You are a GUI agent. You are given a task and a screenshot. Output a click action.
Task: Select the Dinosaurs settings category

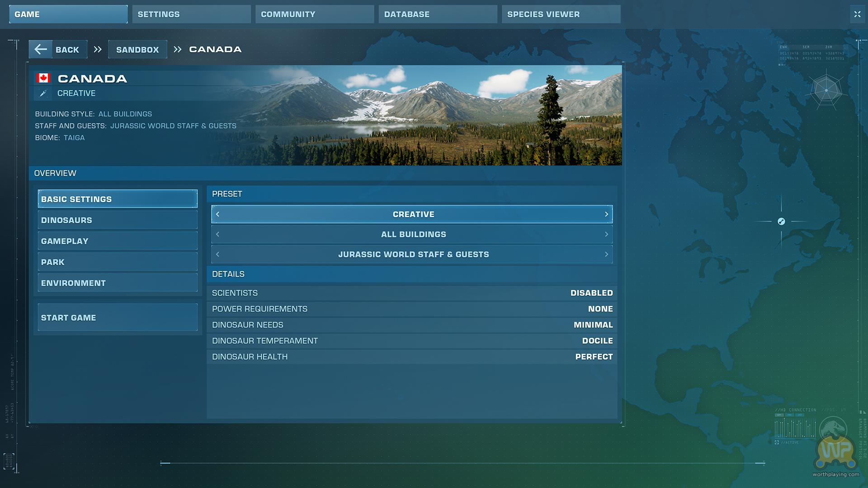pyautogui.click(x=118, y=220)
